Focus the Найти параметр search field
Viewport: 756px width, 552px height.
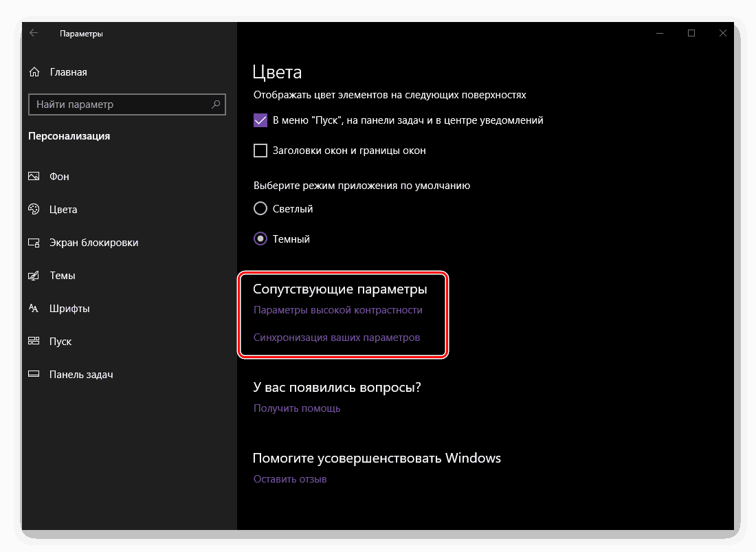click(127, 104)
